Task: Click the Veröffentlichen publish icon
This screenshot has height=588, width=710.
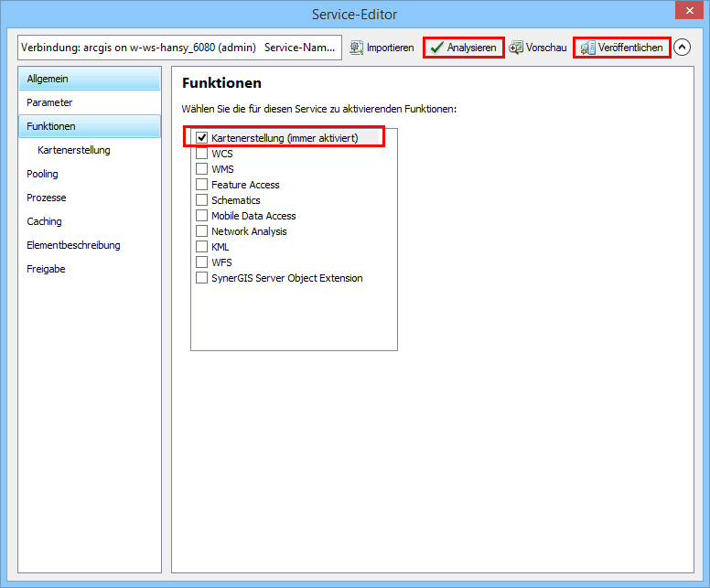Action: click(x=587, y=48)
